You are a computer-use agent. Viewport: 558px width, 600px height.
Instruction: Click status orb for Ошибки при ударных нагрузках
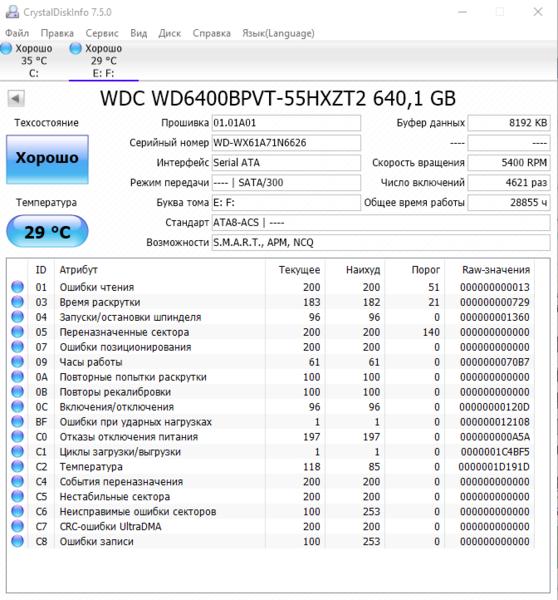[18, 421]
